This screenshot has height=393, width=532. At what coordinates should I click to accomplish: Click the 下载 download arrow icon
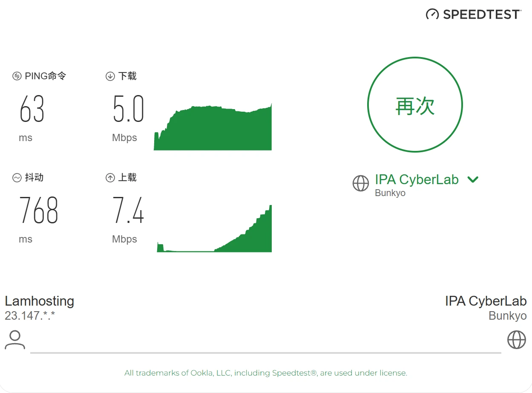[x=110, y=76]
